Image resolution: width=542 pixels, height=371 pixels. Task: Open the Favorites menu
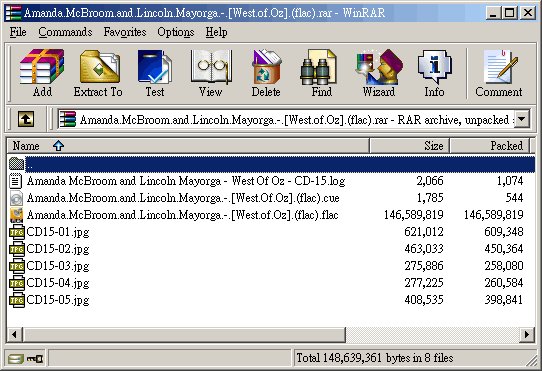[125, 32]
